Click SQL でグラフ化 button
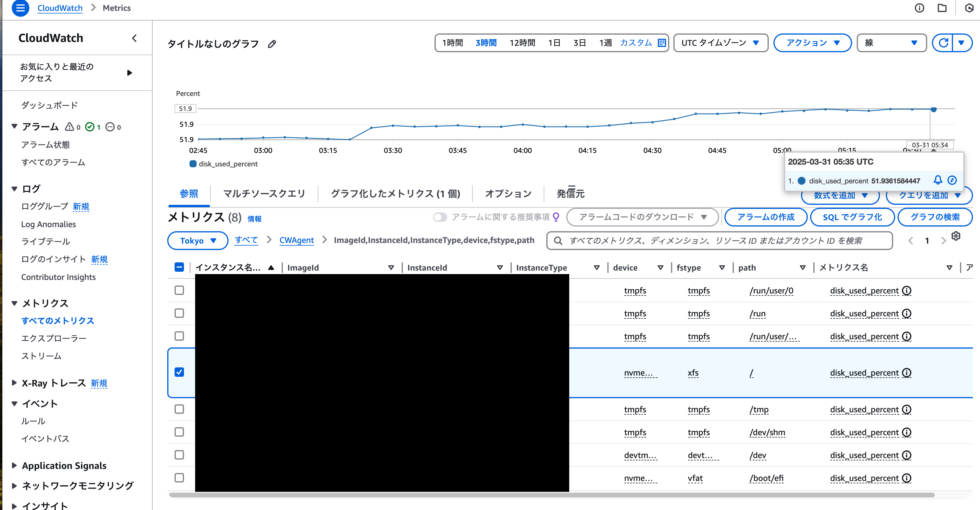The height and width of the screenshot is (510, 980). pyautogui.click(x=852, y=217)
